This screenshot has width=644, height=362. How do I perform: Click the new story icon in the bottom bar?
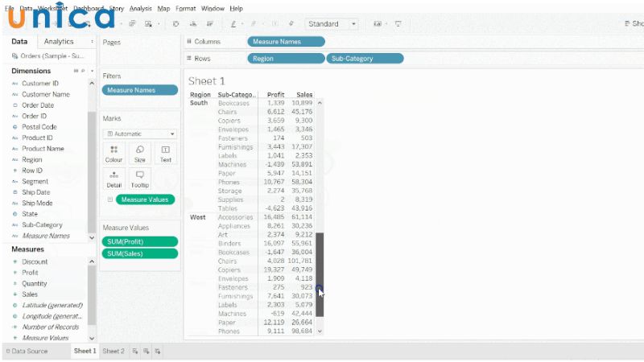tap(158, 352)
